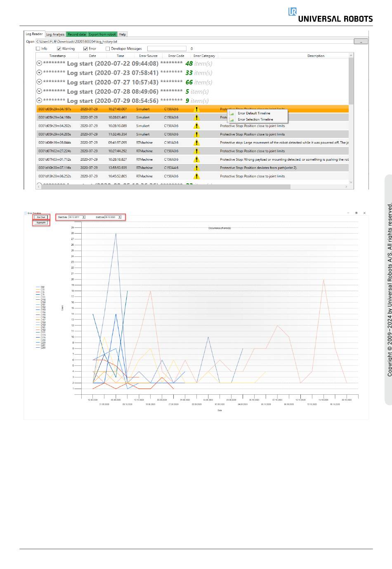392x569 pixels.
Task: Collapse the log start 2020-07-29 08:54:56 group
Action: coord(39,100)
